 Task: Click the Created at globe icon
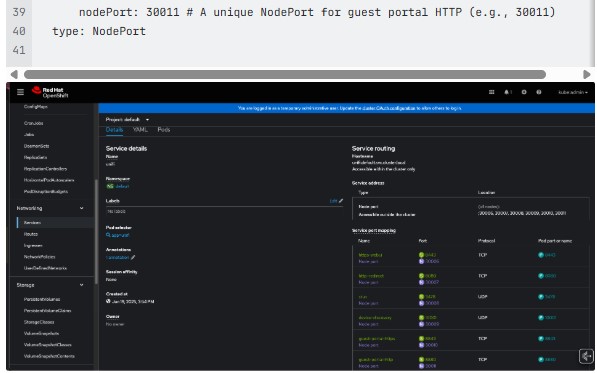(x=108, y=301)
